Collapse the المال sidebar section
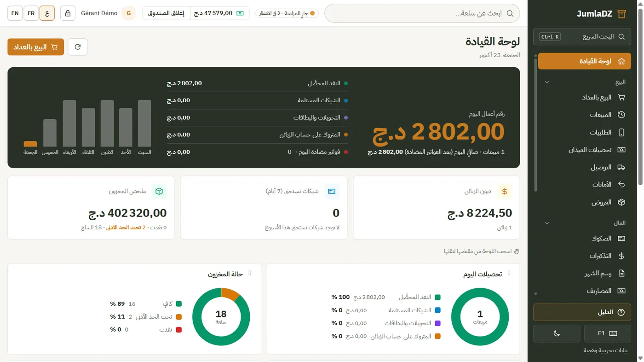The image size is (644, 362). tap(547, 223)
